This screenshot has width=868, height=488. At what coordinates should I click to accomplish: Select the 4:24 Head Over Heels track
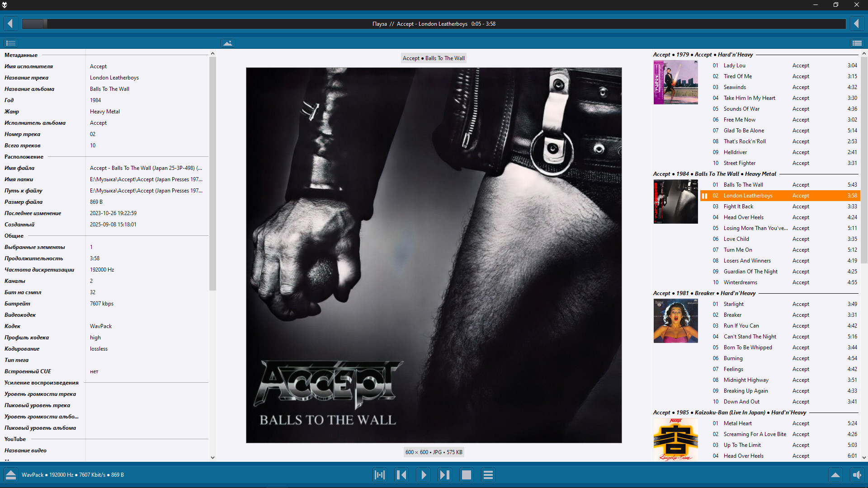[x=780, y=217]
